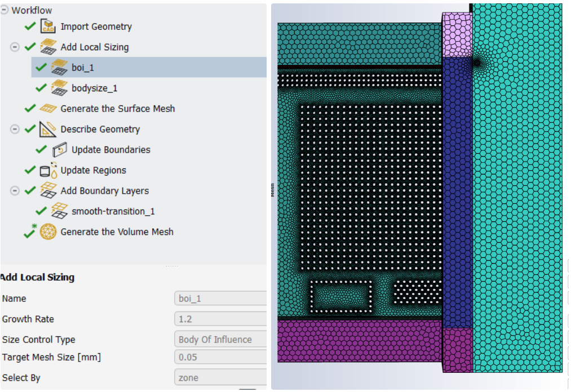Collapse the Add Local Sizing node
Image resolution: width=571 pixels, height=392 pixels.
point(15,47)
